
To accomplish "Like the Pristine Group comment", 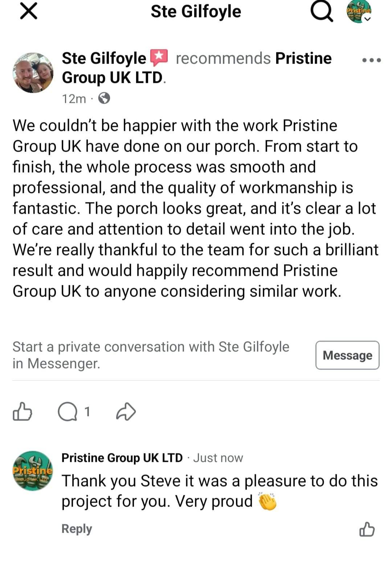I will (x=367, y=529).
